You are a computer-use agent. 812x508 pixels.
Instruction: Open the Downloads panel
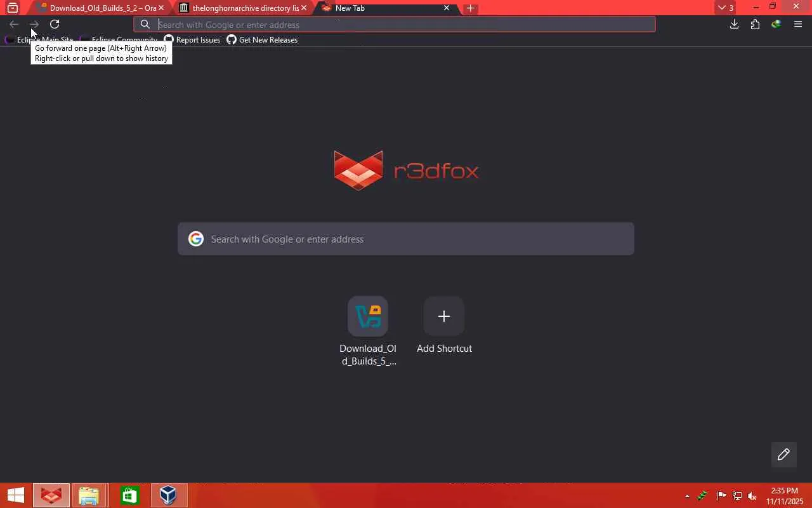tap(734, 24)
